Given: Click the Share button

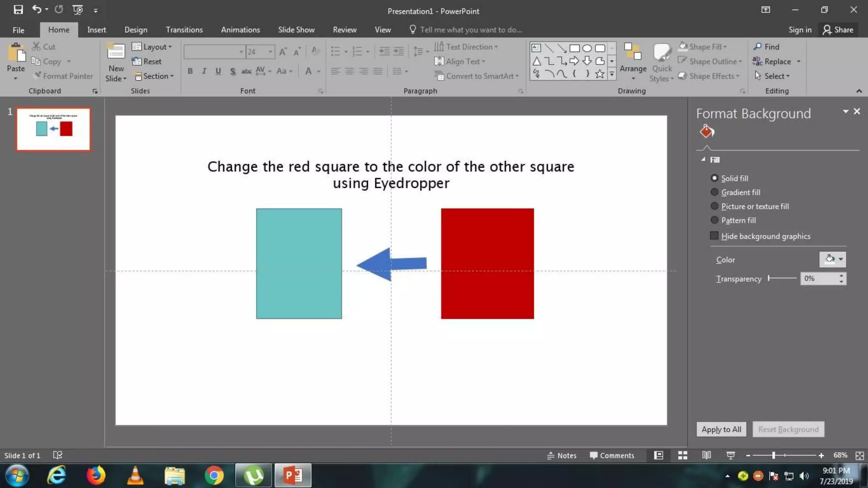Looking at the screenshot, I should tap(838, 30).
